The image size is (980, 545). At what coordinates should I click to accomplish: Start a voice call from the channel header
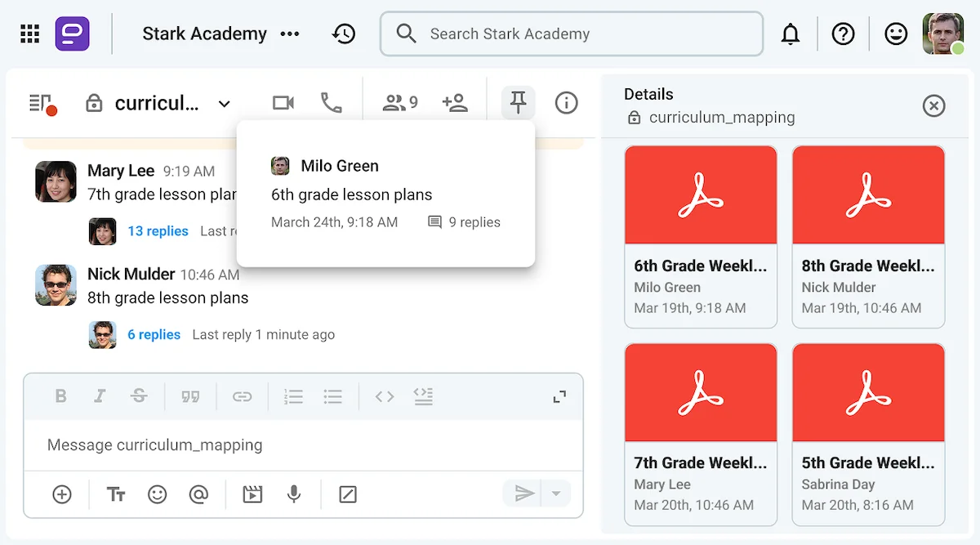[x=331, y=103]
